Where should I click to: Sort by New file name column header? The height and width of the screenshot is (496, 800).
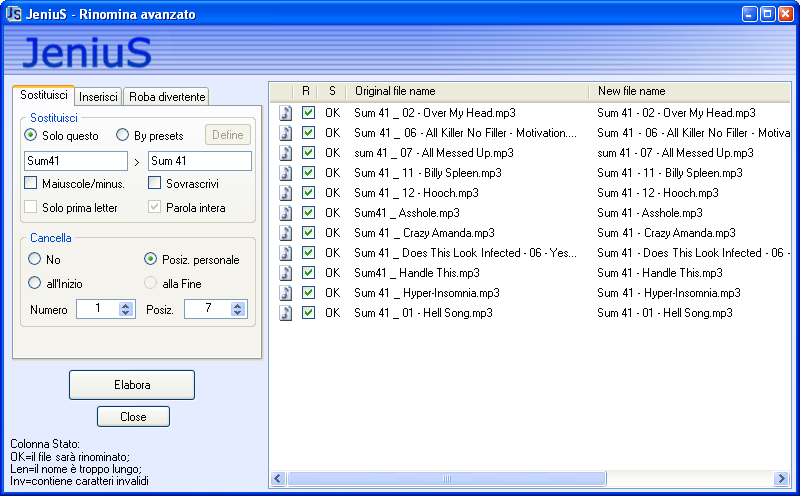(x=689, y=91)
